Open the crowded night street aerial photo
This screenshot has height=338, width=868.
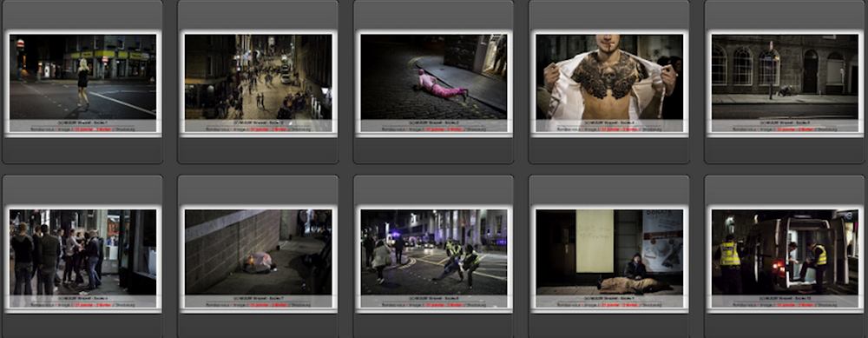(258, 76)
